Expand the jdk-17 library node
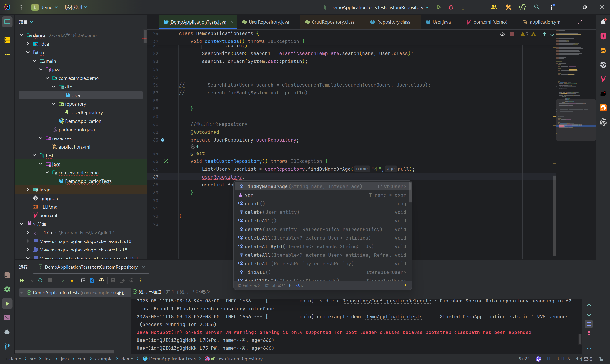The image size is (610, 364). pyautogui.click(x=28, y=232)
